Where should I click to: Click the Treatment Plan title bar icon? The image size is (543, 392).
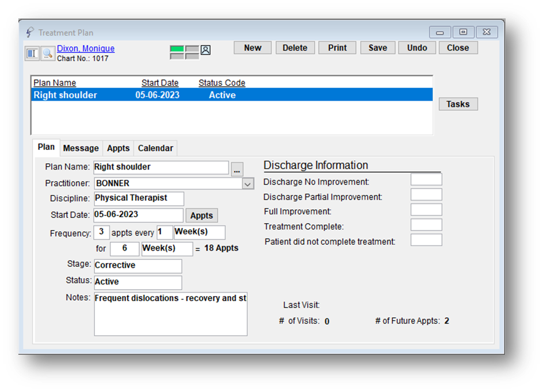[30, 32]
